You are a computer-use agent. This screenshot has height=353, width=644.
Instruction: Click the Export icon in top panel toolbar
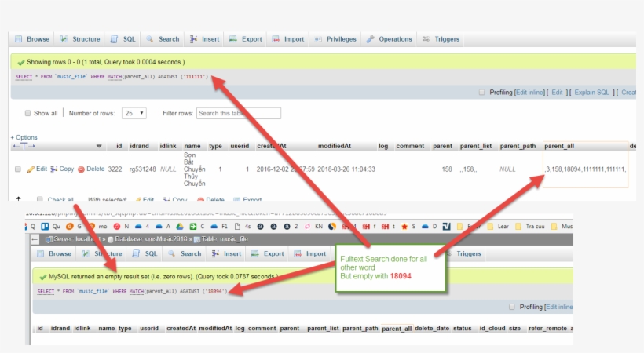234,39
